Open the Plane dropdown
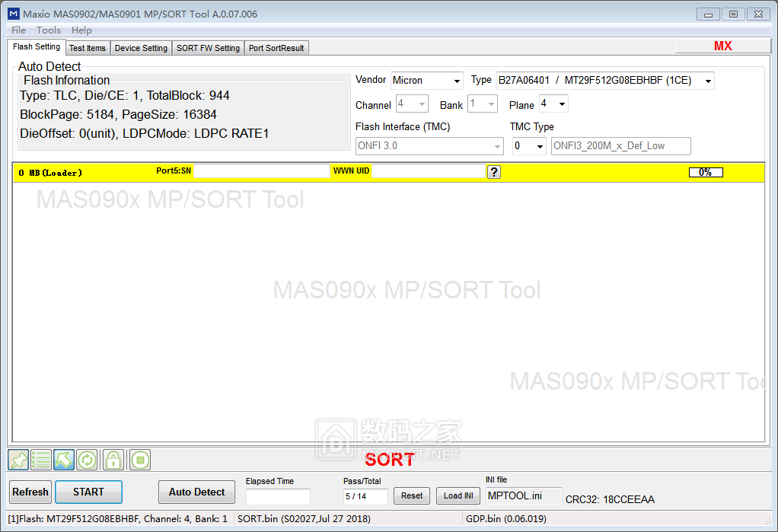The image size is (778, 532). coord(553,104)
